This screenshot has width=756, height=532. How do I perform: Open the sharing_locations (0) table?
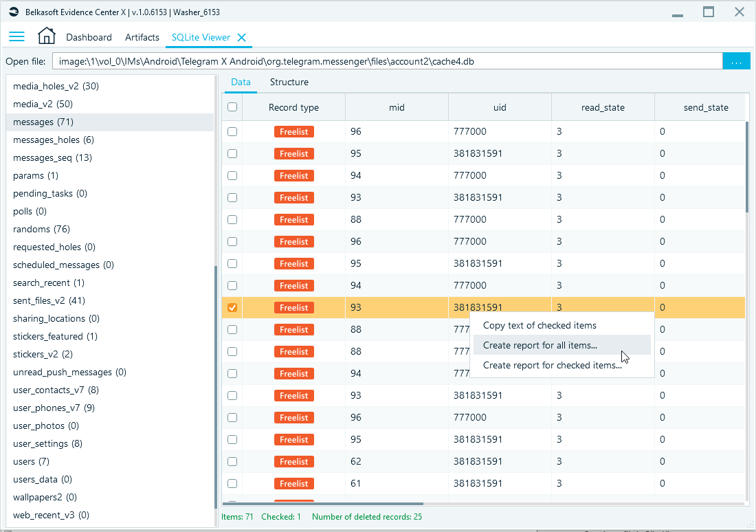pyautogui.click(x=109, y=318)
